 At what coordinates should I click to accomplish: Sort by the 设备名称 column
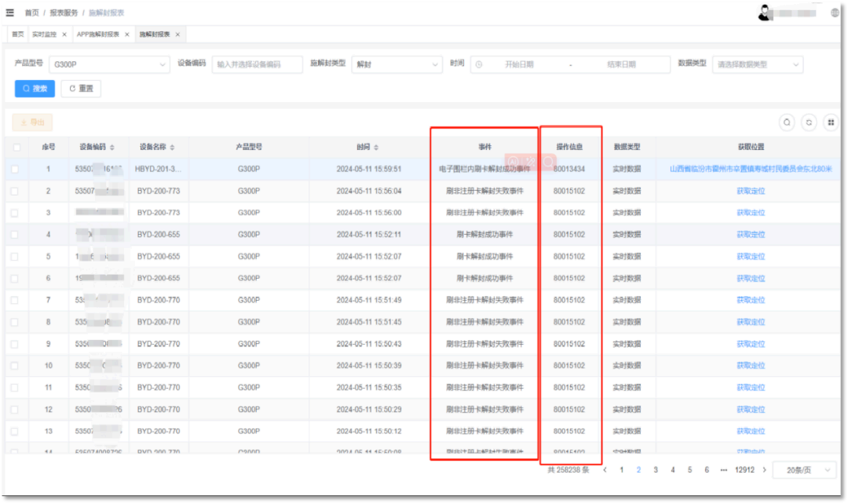coord(172,147)
